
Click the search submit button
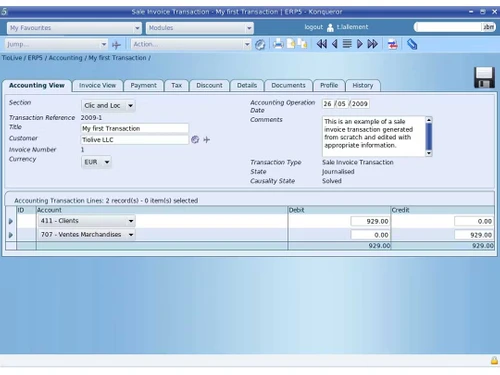[489, 27]
